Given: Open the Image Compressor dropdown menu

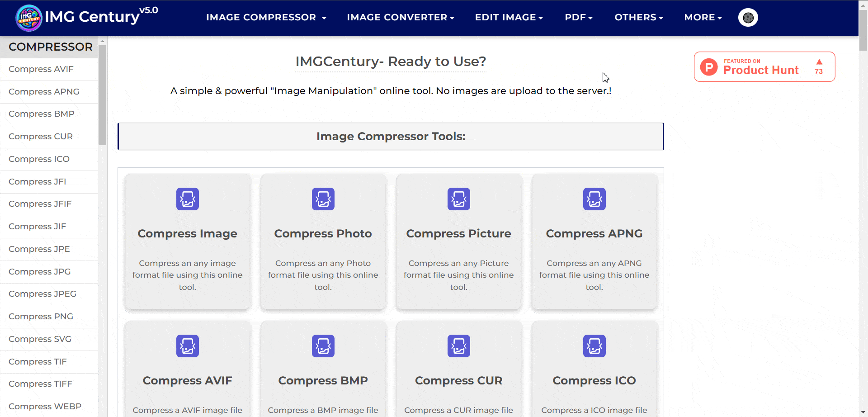Looking at the screenshot, I should point(266,17).
